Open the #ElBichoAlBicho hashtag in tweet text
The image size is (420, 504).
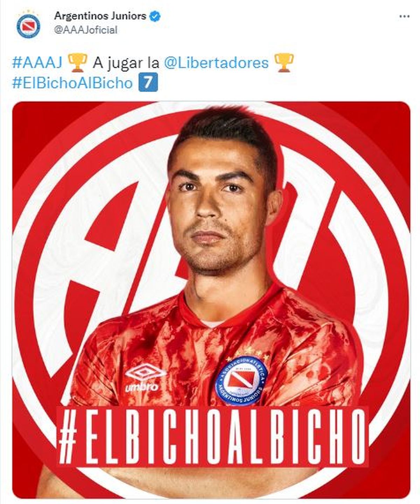pyautogui.click(x=73, y=83)
